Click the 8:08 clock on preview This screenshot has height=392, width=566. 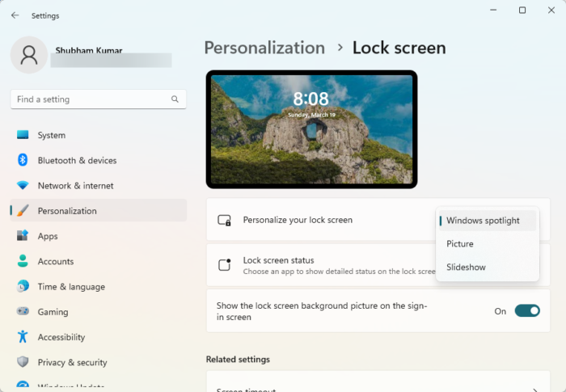pos(310,99)
